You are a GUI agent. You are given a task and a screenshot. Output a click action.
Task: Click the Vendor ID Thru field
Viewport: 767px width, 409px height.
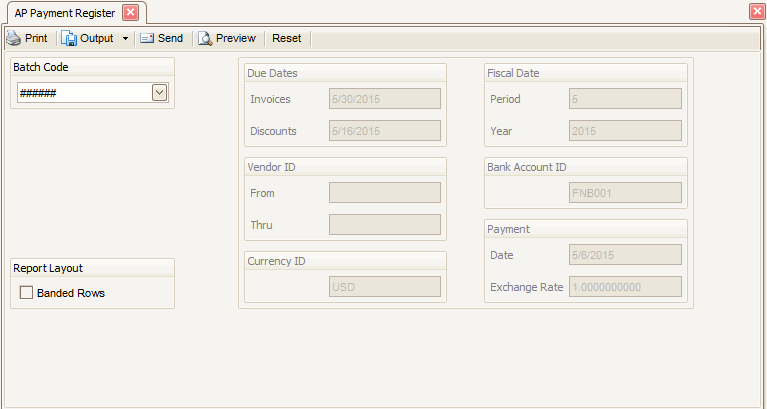click(384, 225)
